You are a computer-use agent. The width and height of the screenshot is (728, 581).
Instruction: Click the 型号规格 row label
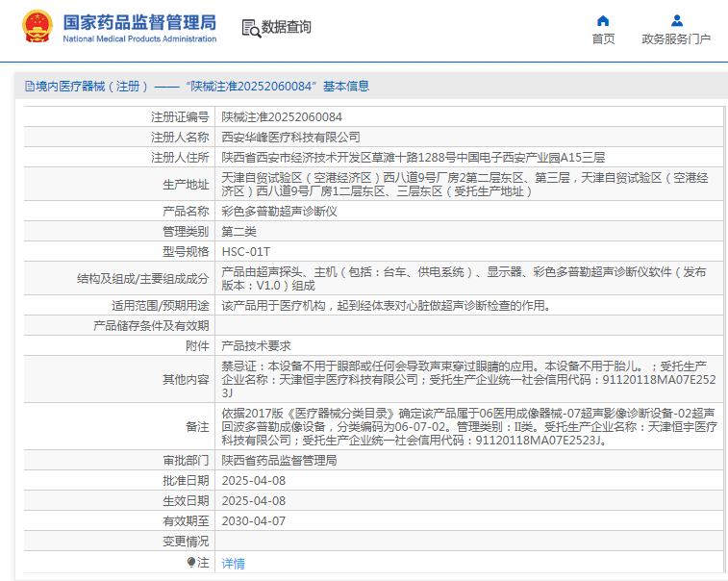[186, 252]
